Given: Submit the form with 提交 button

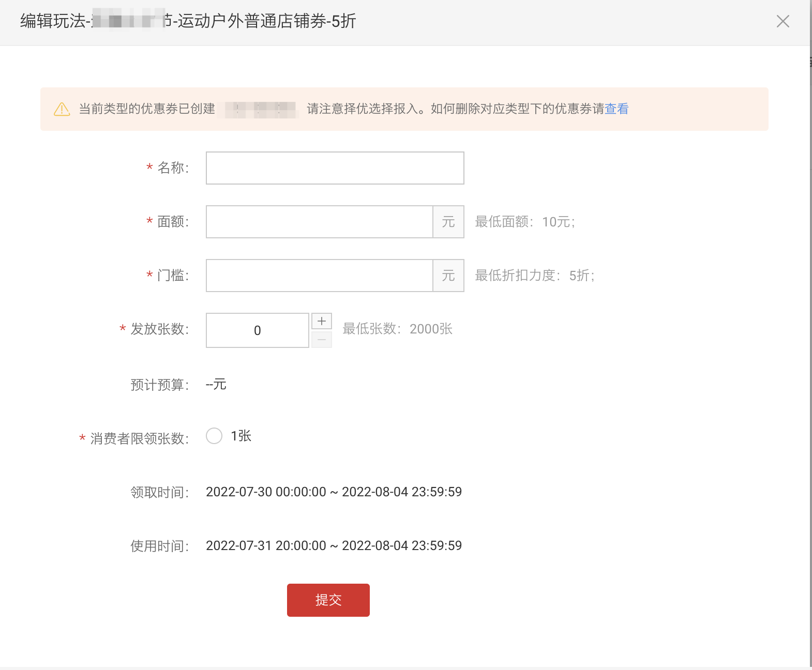Looking at the screenshot, I should click(328, 600).
